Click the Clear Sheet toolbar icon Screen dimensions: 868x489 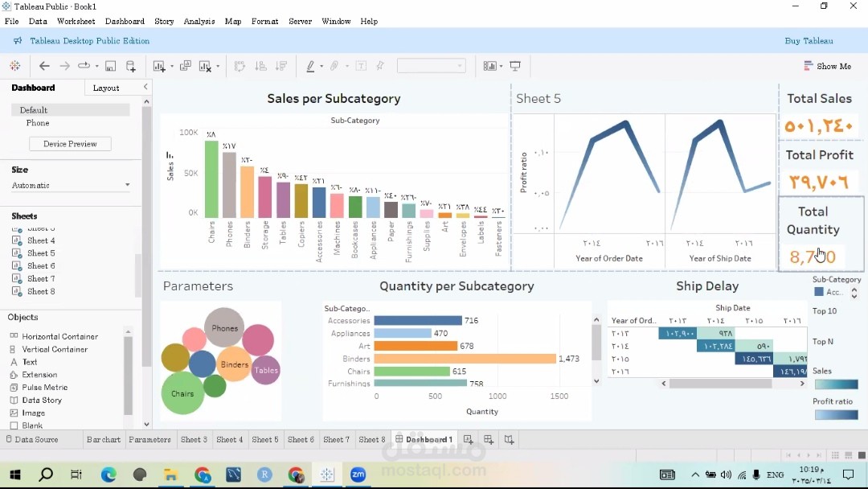click(x=206, y=66)
